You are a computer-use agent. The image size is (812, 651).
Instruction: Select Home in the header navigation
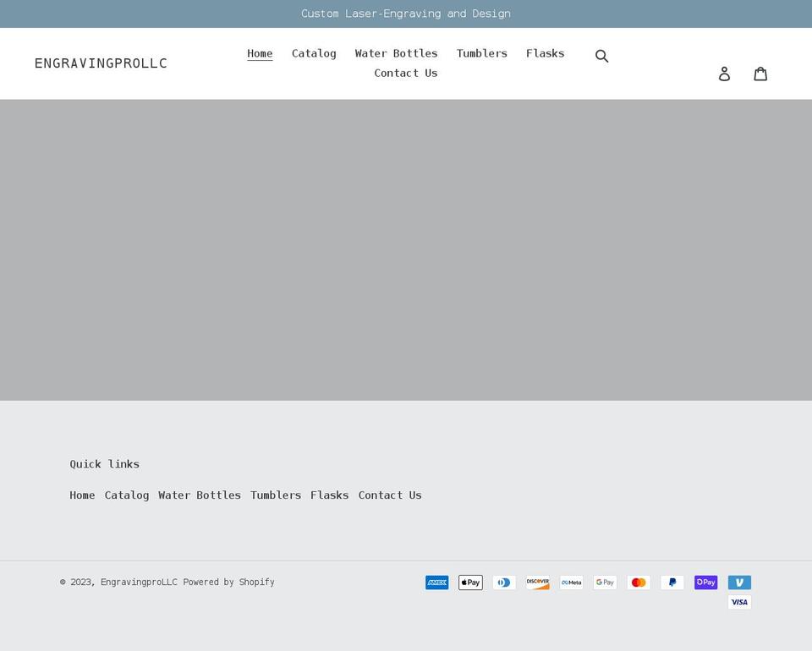pyautogui.click(x=260, y=53)
